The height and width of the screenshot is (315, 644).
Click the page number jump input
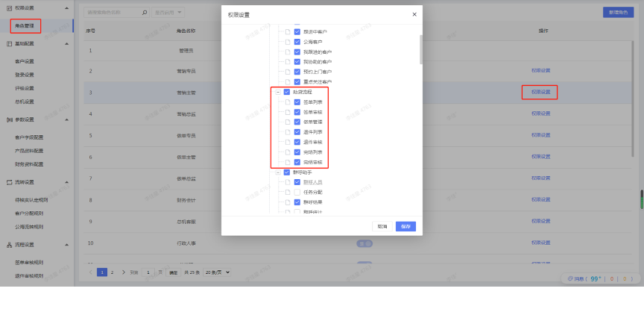148,272
